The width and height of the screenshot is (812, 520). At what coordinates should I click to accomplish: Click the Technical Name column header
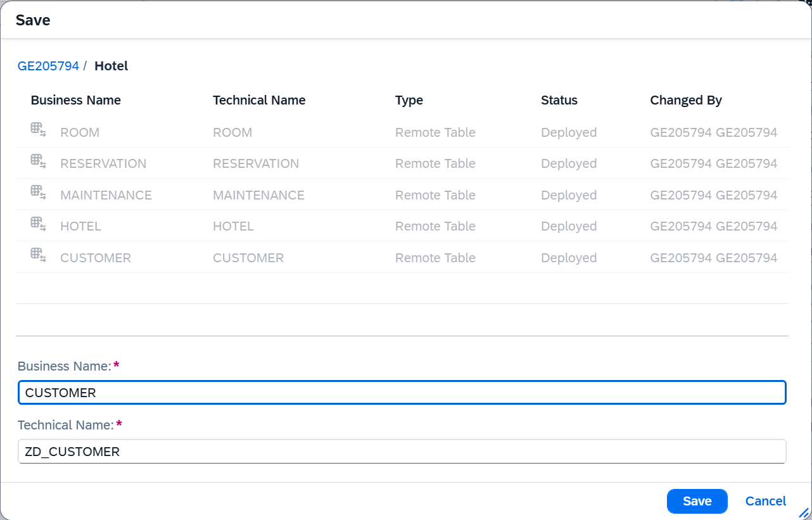pyautogui.click(x=259, y=100)
